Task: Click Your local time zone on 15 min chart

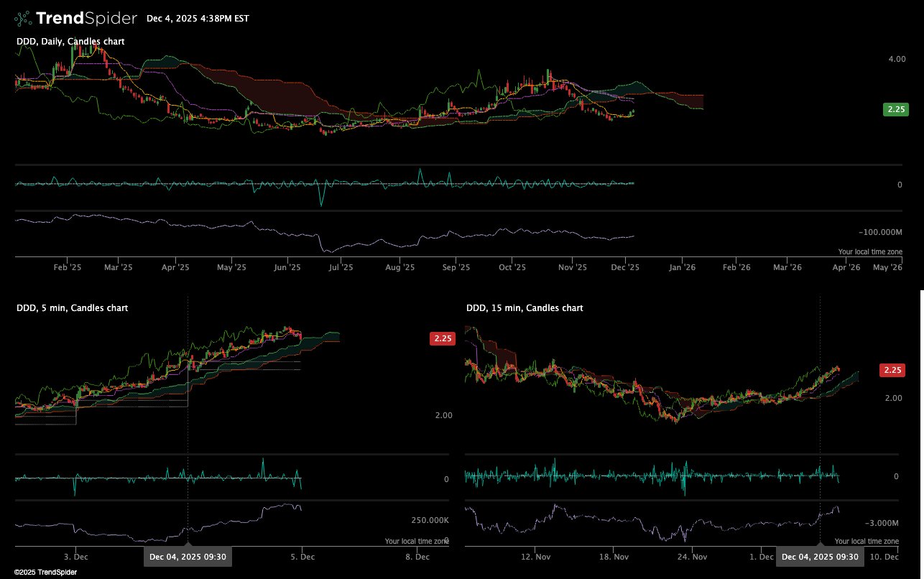Action: [x=867, y=542]
